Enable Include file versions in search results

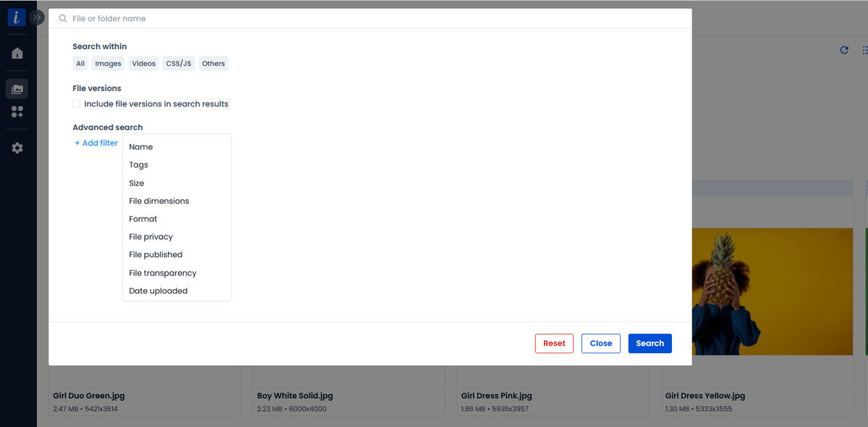point(76,103)
